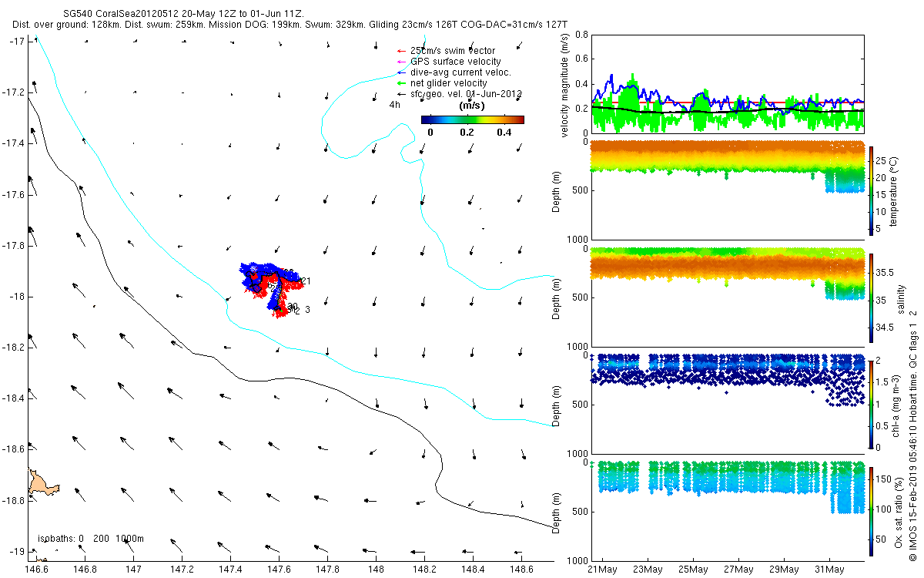Click the '148.6' longitude tick label
924x578 pixels.
pos(521,570)
